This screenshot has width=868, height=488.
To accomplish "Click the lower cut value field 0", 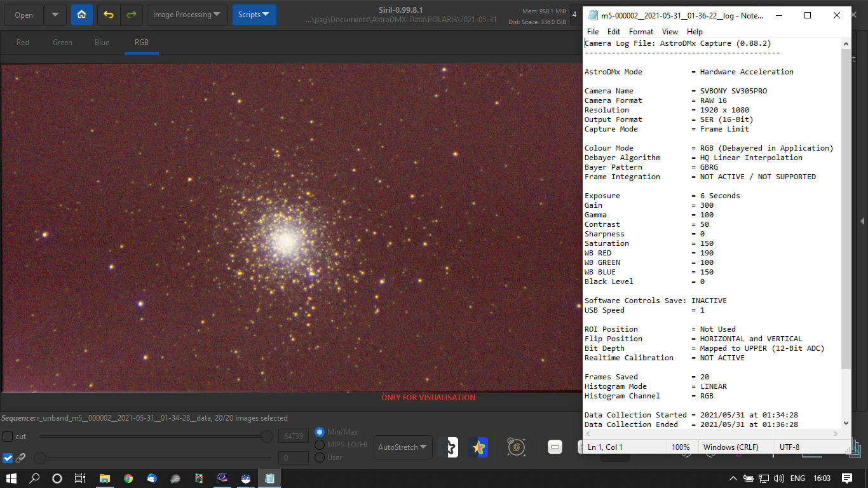I will tap(294, 457).
